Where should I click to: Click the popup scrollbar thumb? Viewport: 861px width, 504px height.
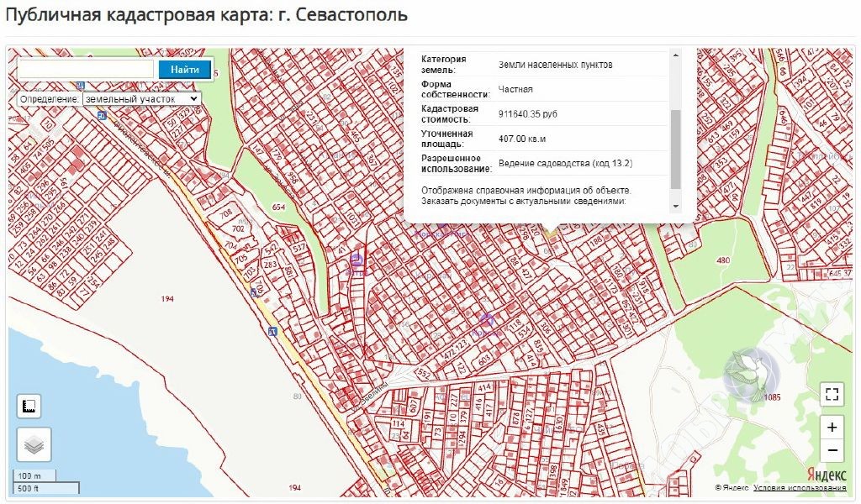coord(675,149)
